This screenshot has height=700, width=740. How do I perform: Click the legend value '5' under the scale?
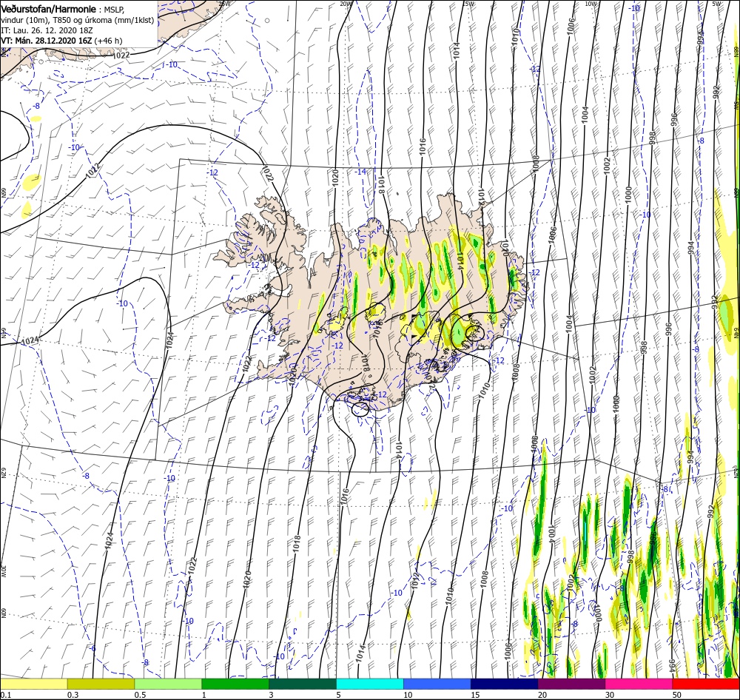pos(339,695)
